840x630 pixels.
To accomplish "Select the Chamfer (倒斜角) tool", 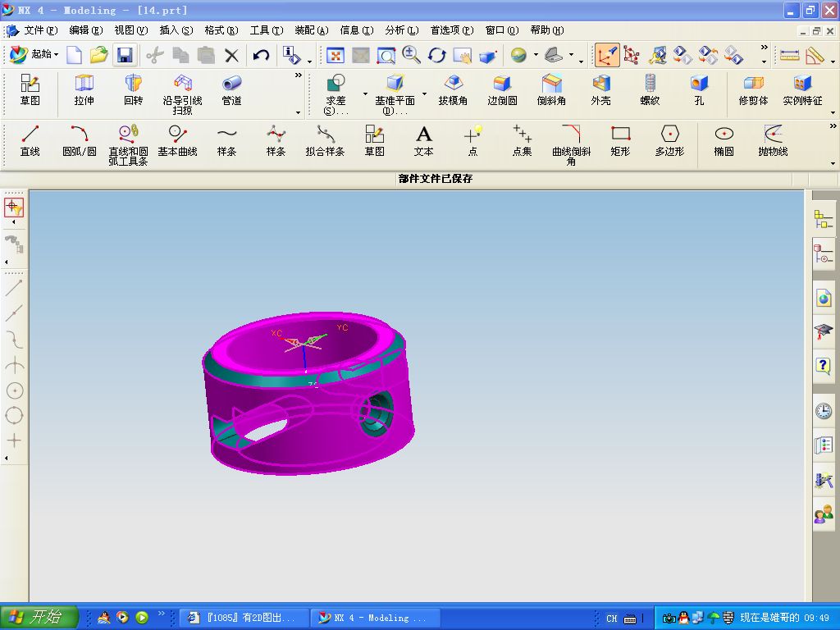I will pos(551,90).
